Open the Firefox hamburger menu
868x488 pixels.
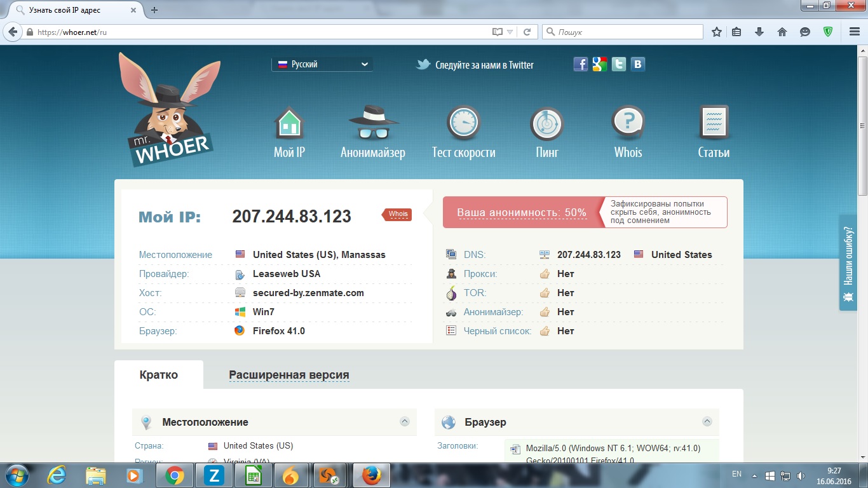coord(855,32)
